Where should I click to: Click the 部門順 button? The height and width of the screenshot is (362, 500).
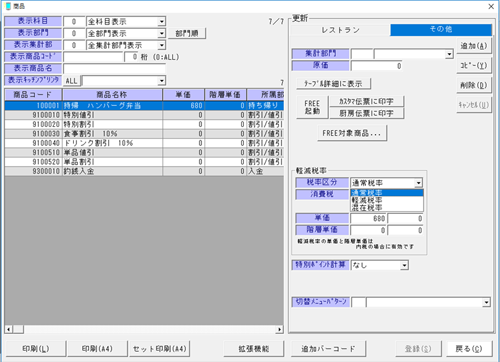pos(187,33)
